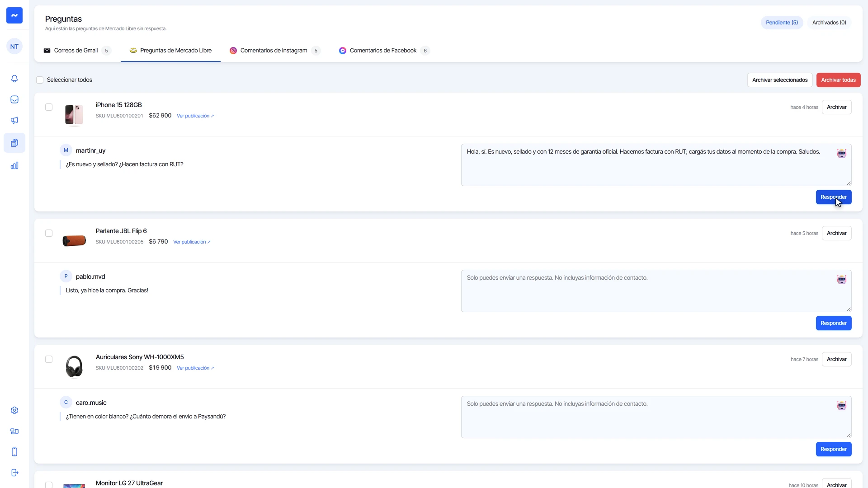Click Responder for caro.music question
The image size is (868, 488).
pos(833,449)
